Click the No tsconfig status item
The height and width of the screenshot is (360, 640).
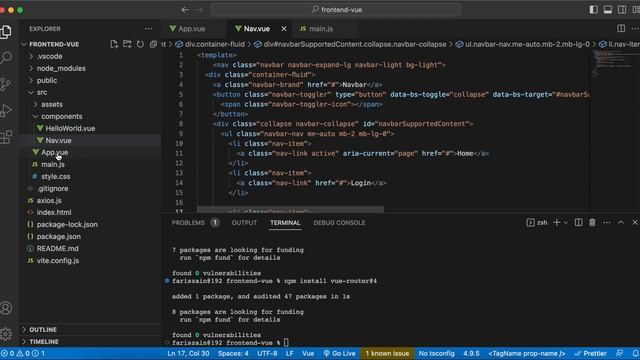436,353
